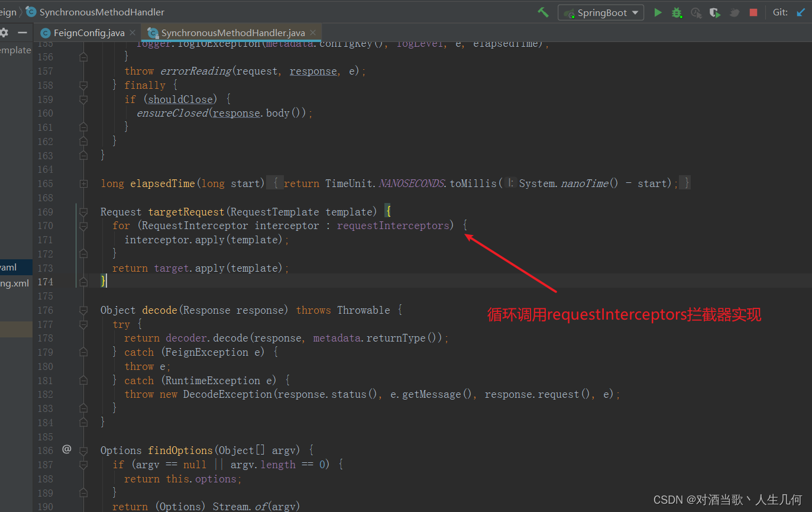The height and width of the screenshot is (512, 812).
Task: Hide the project panel with minus icon
Action: click(22, 33)
